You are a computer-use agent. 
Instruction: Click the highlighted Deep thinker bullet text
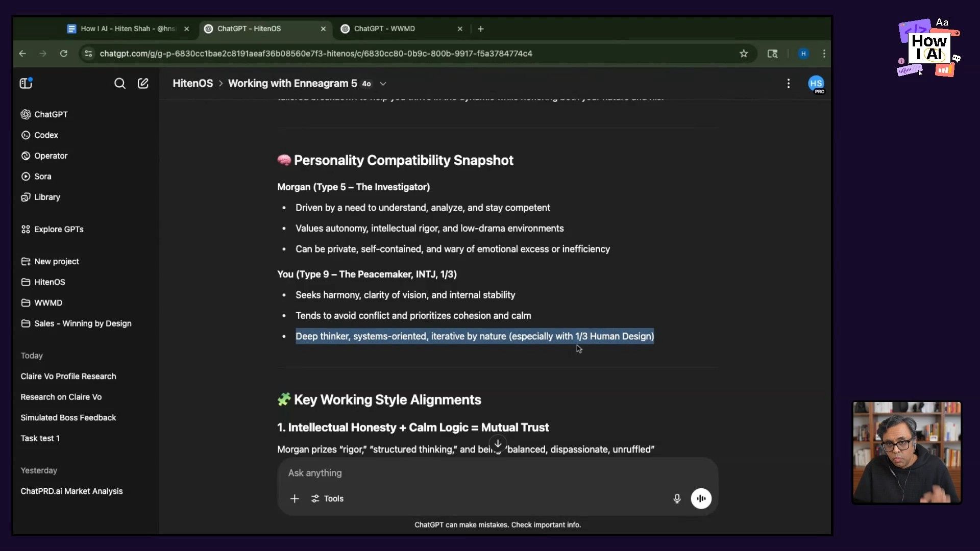475,336
